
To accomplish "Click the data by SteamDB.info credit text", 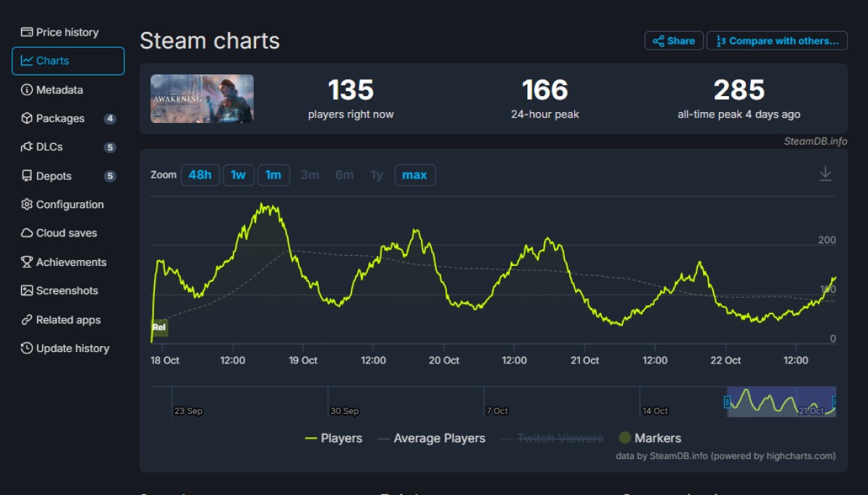I will (x=726, y=456).
